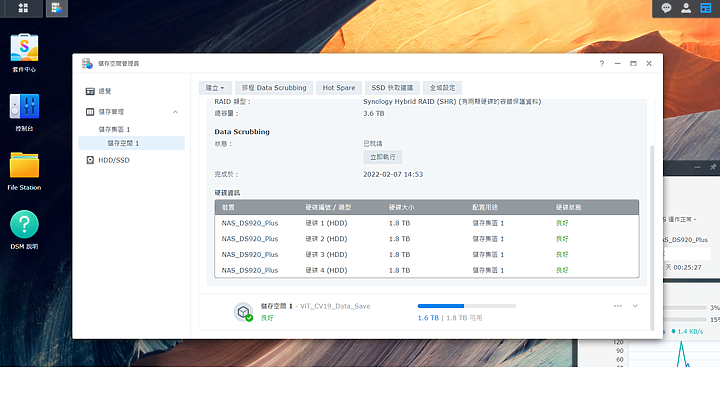Open Hot Spare settings
Image resolution: width=720 pixels, height=393 pixels.
coord(339,88)
